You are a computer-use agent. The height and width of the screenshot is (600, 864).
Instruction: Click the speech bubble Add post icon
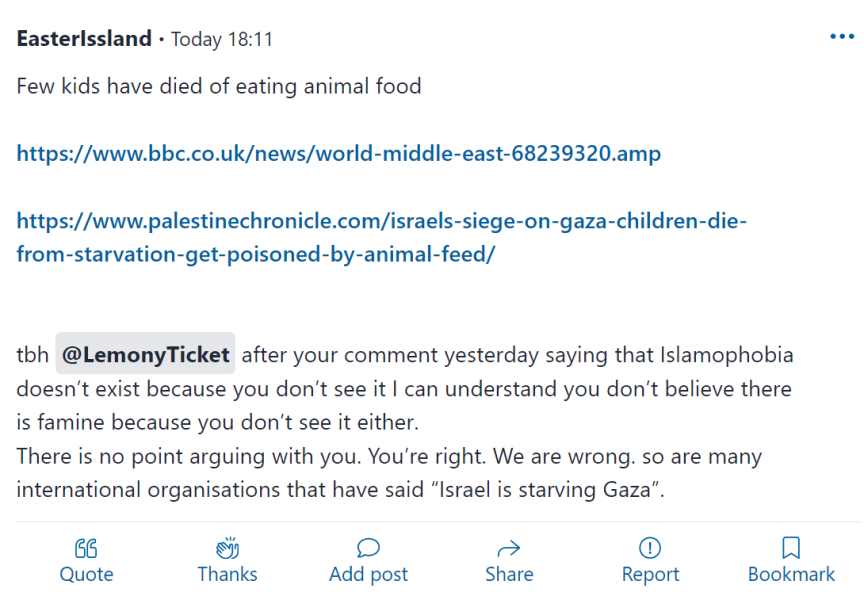(368, 548)
